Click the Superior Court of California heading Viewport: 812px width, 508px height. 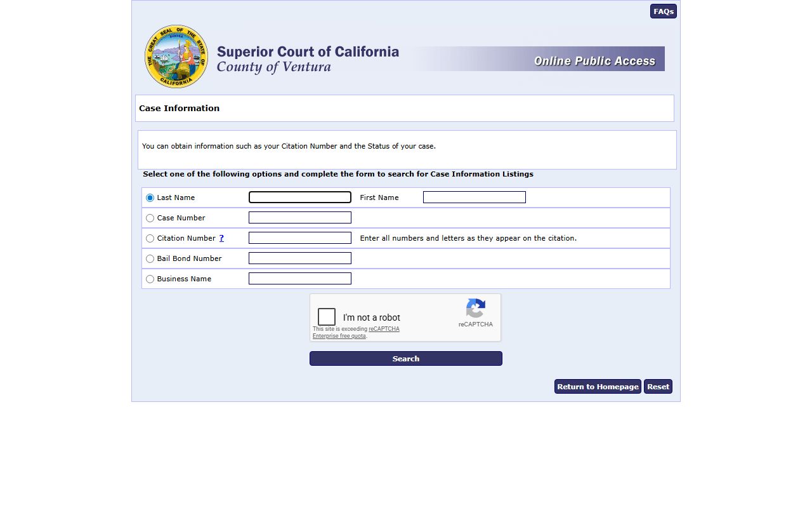tap(308, 51)
